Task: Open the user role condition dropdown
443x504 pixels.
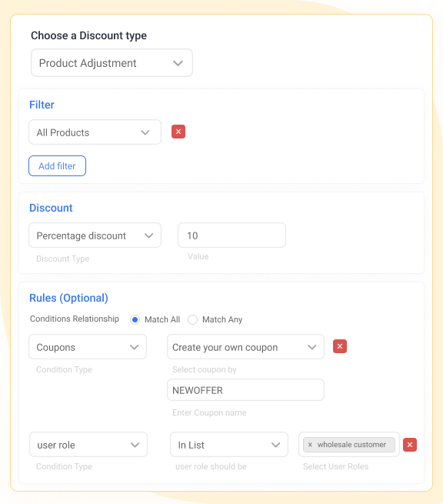Action: [88, 445]
